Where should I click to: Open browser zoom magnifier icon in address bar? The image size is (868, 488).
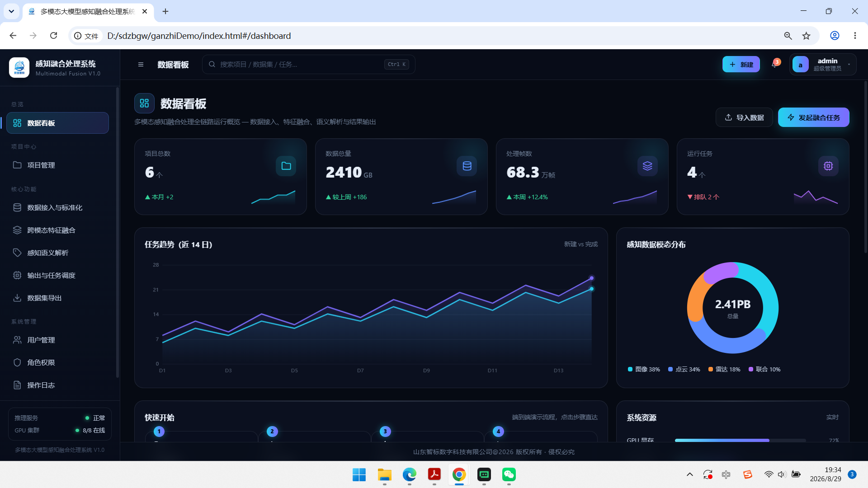[788, 36]
